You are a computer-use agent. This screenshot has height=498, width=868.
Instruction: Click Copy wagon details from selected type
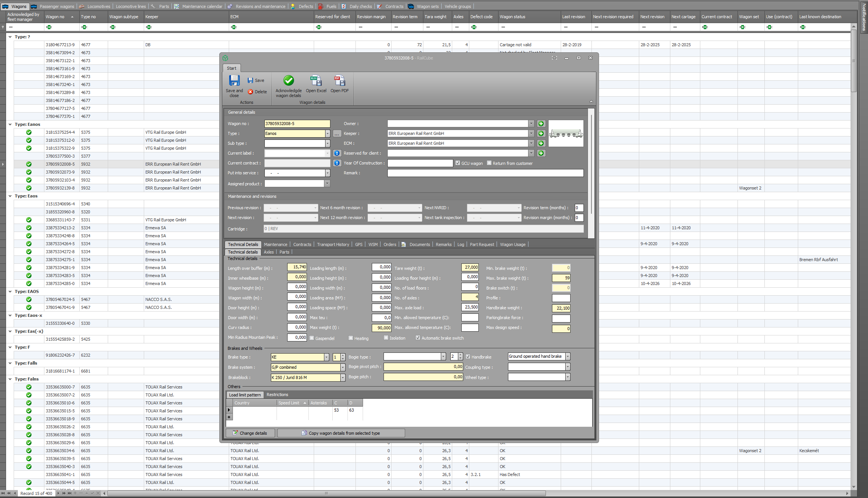coord(341,433)
